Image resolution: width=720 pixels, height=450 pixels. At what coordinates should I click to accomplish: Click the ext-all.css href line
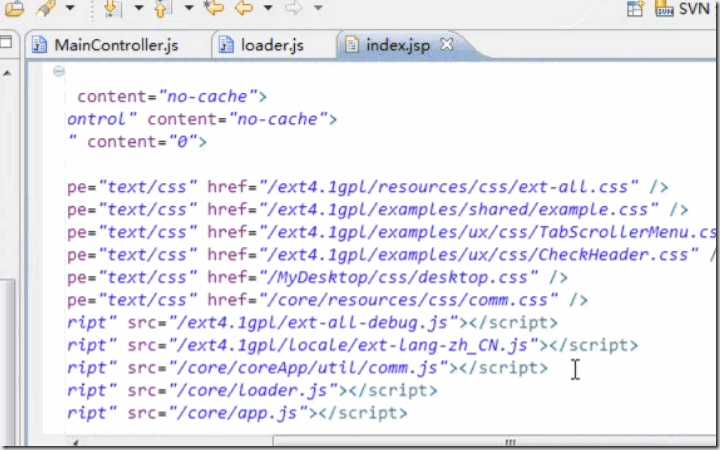coord(368,187)
